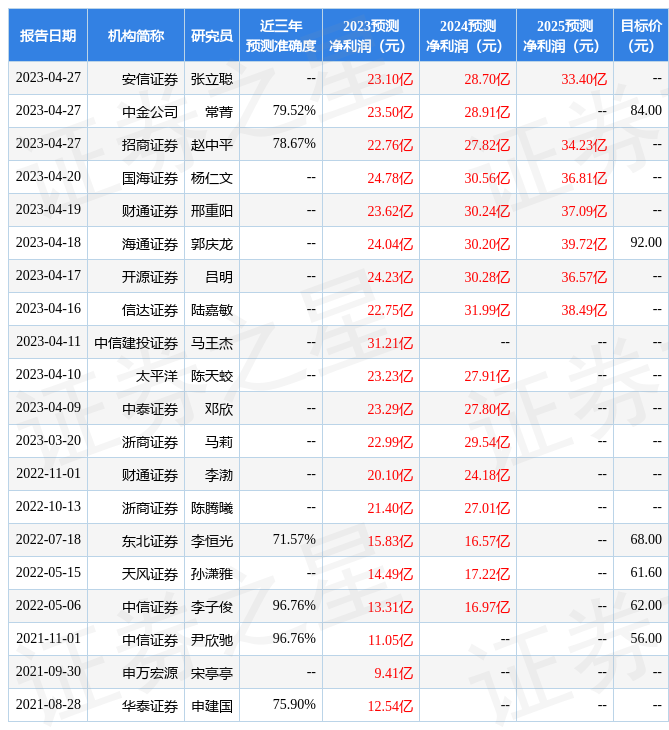Click the 目标价 column header
The height and width of the screenshot is (730, 669).
click(x=641, y=35)
